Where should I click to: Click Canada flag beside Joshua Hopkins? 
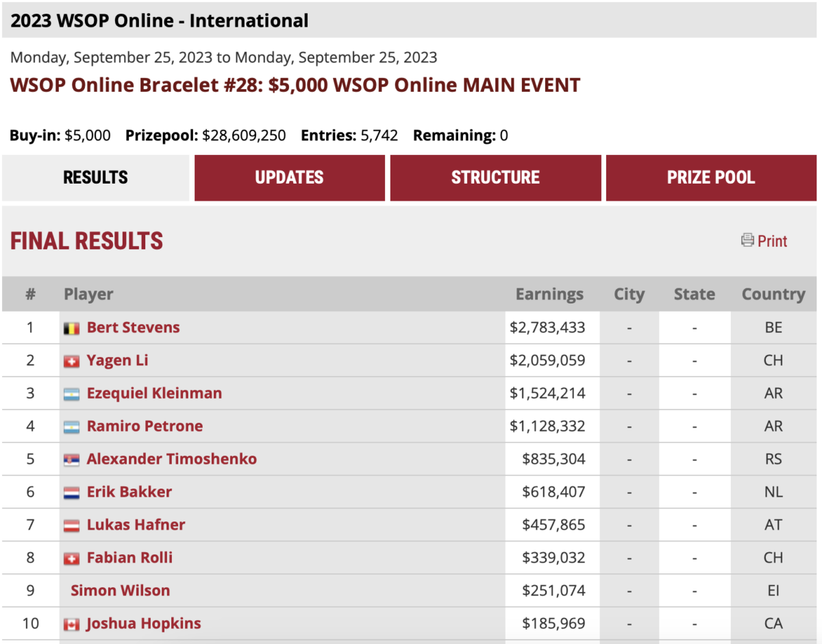[x=71, y=624]
